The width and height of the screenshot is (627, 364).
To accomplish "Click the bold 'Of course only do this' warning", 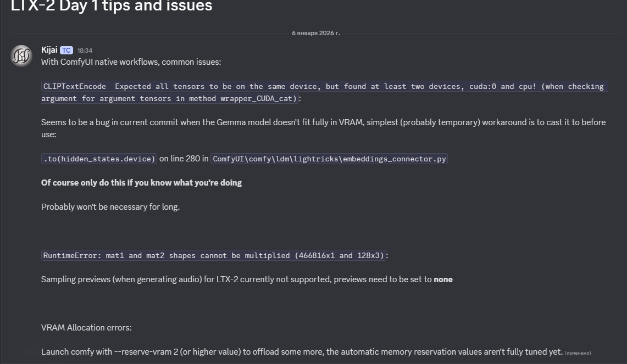I will (141, 183).
